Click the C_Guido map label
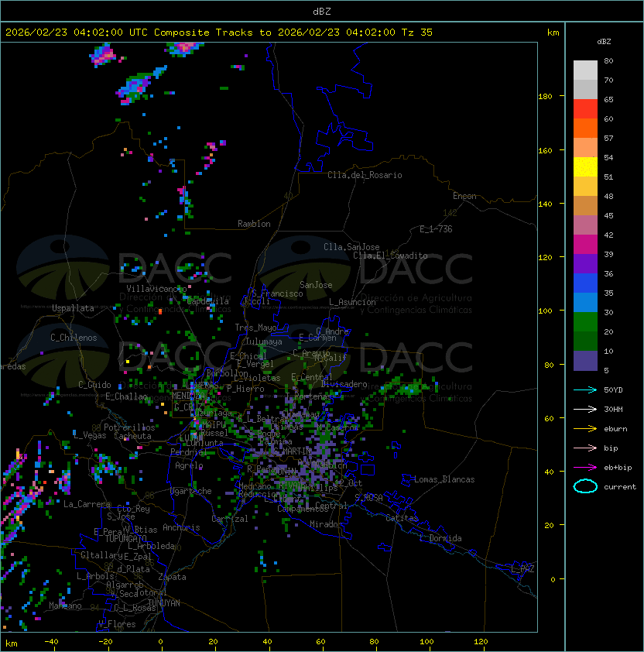Image resolution: width=644 pixels, height=652 pixels. coord(94,385)
